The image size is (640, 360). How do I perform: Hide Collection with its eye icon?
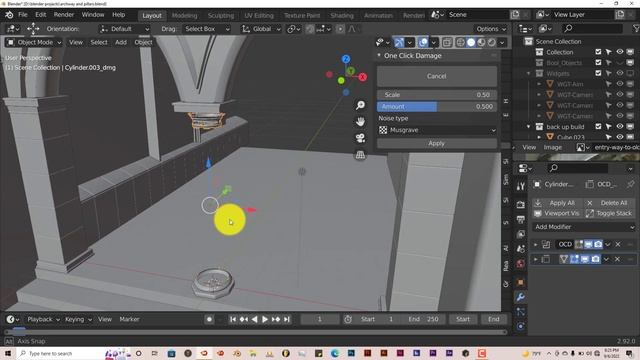click(x=620, y=52)
